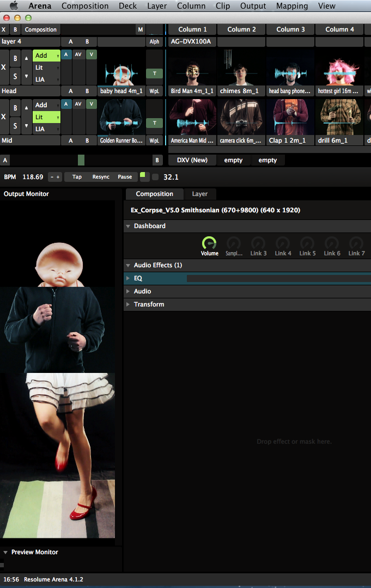Switch to the Layer tab
371x588 pixels.
(x=199, y=194)
